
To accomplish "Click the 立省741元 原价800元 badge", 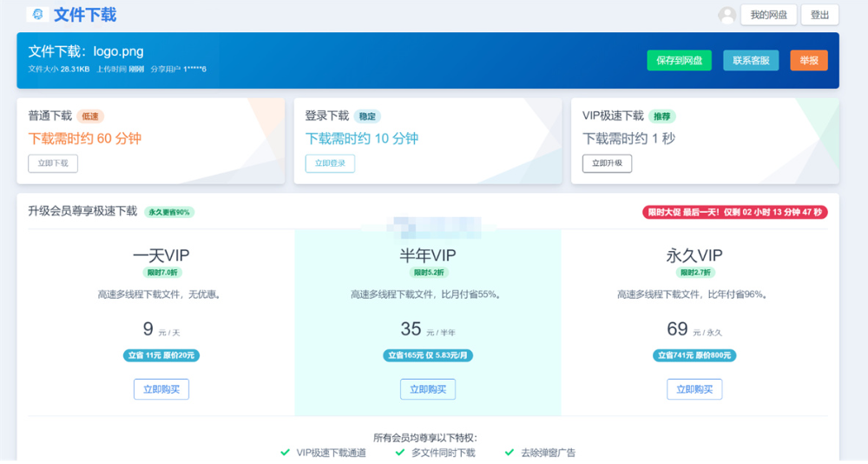I will pyautogui.click(x=694, y=355).
